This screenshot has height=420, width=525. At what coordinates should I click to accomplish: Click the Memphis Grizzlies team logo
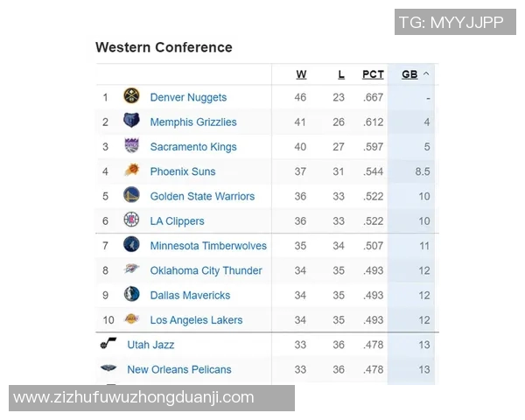[x=131, y=122]
